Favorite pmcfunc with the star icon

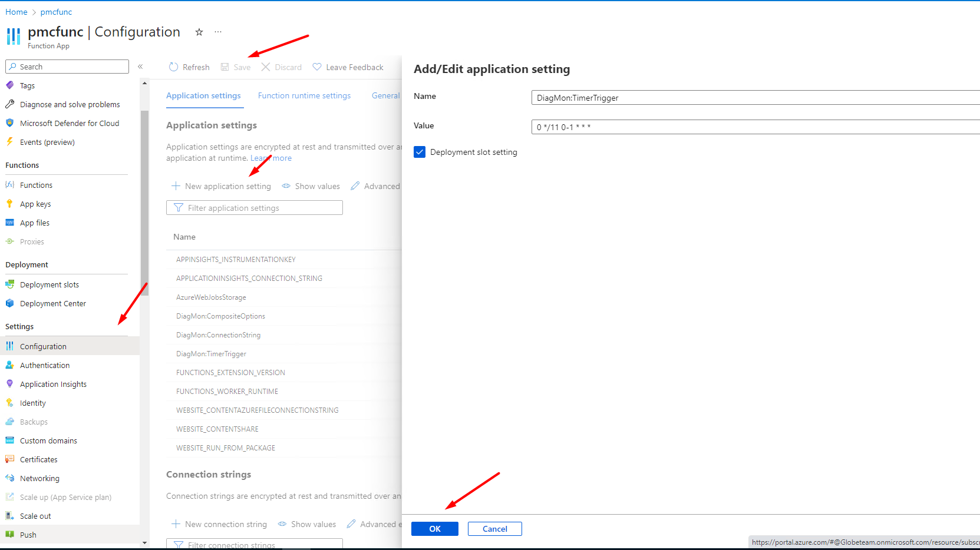[x=199, y=32]
